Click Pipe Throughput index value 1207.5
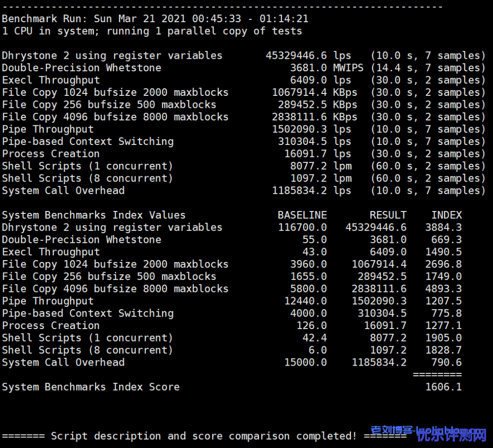Viewport: 493px width, 448px height. 443,301
